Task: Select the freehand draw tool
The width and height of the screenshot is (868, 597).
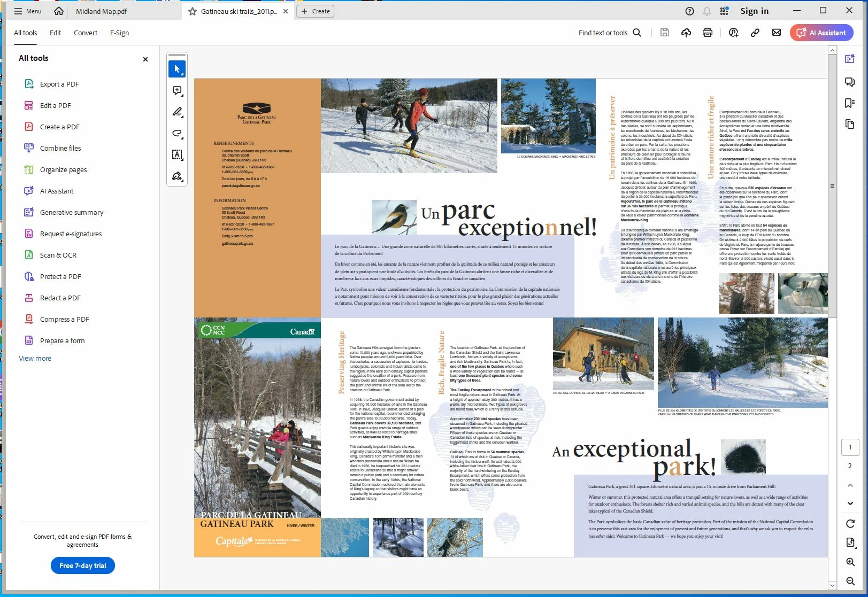Action: (x=177, y=133)
